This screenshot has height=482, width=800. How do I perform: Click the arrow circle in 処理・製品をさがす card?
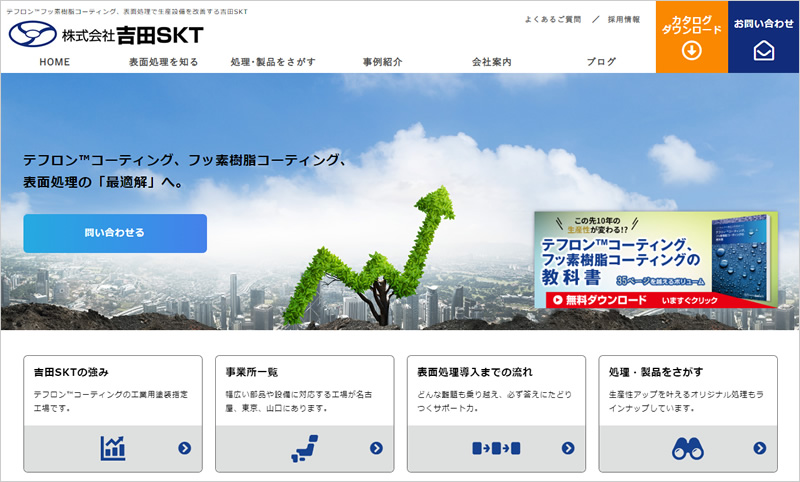coord(760,448)
